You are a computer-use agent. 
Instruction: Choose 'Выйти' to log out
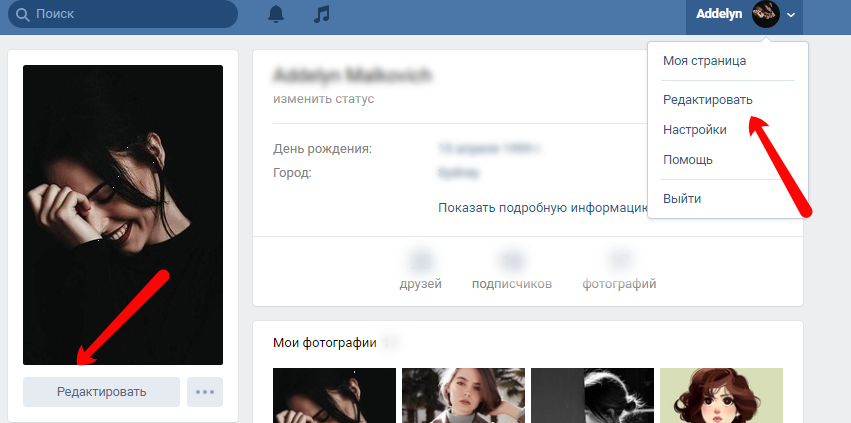(682, 198)
